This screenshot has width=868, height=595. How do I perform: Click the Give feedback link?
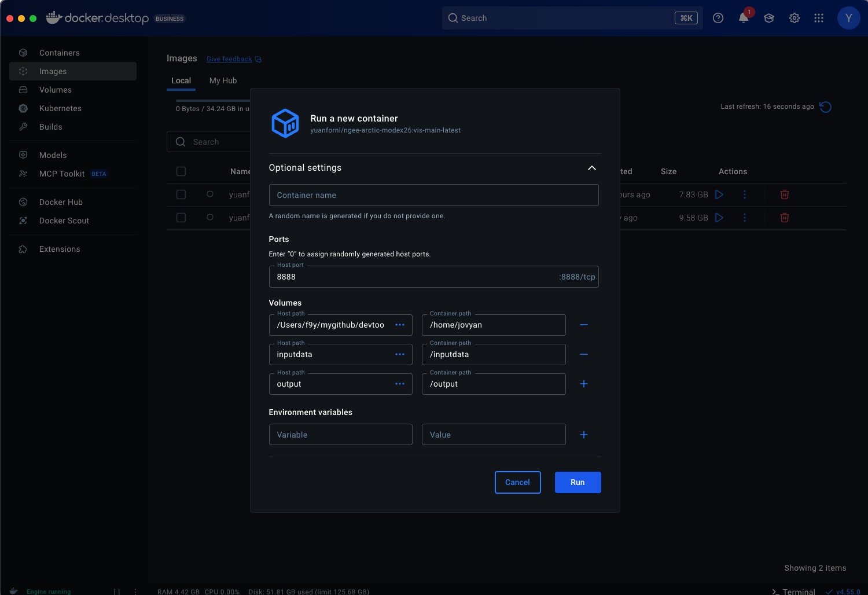(229, 58)
